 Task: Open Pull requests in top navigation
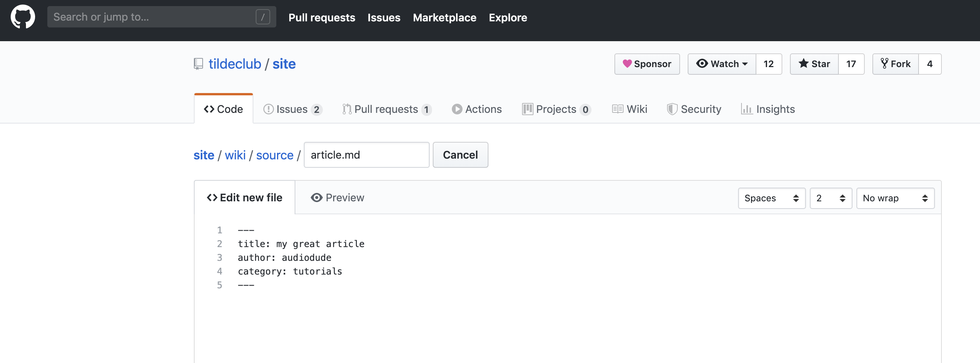(322, 18)
